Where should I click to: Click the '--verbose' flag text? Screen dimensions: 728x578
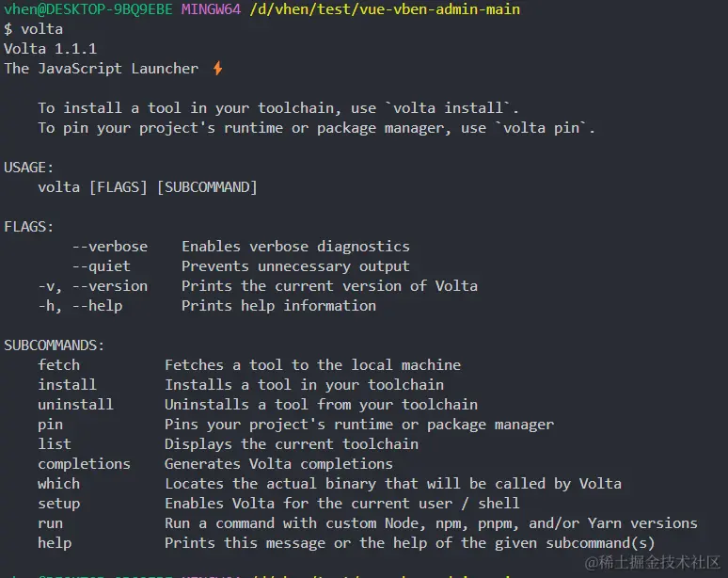click(x=110, y=247)
